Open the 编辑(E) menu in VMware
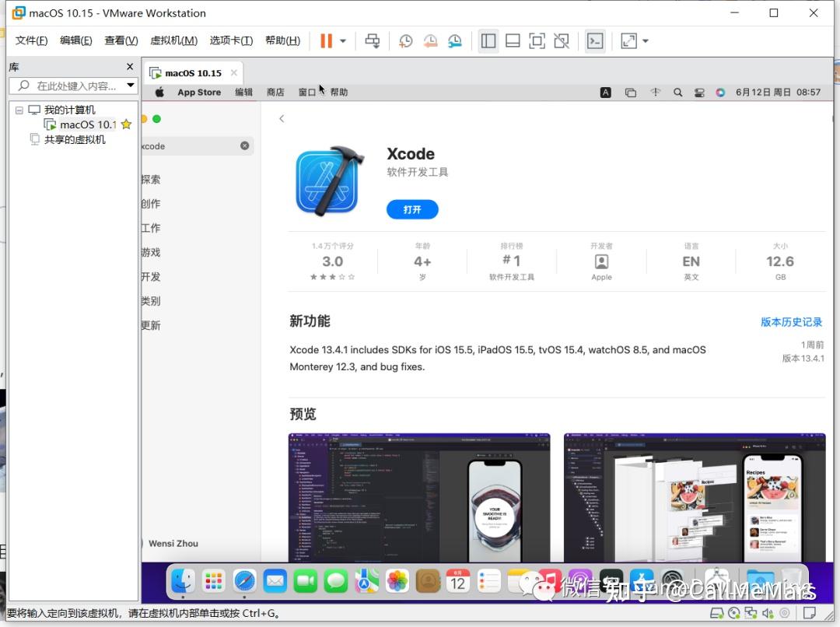 coord(76,40)
